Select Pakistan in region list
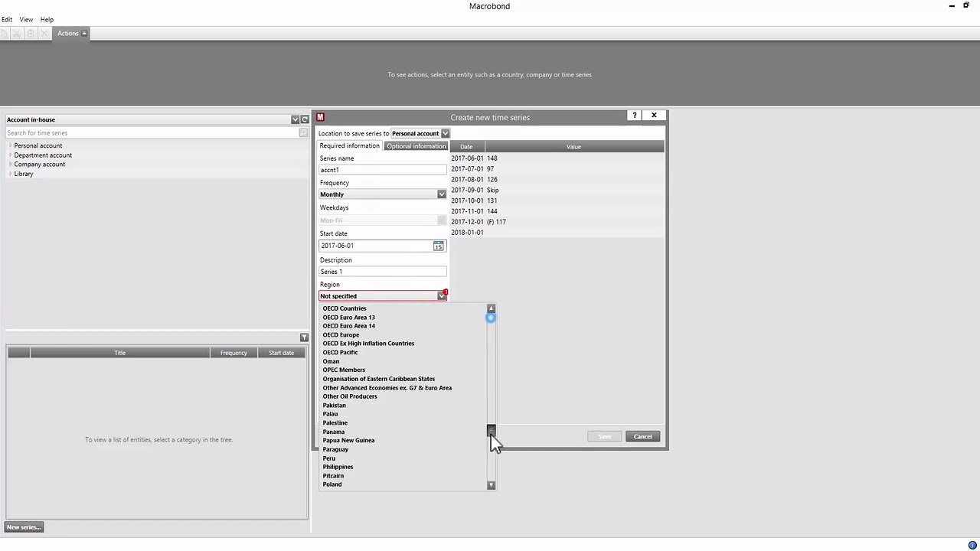This screenshot has height=551, width=980. pyautogui.click(x=334, y=406)
